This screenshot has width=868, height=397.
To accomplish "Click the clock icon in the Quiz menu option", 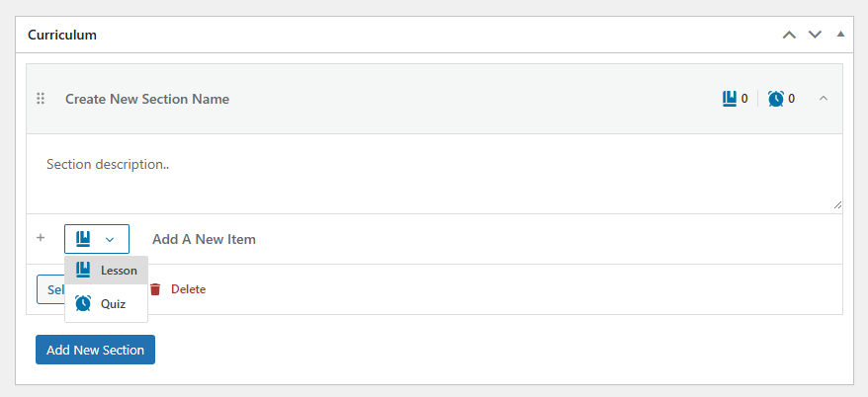I will tap(83, 303).
